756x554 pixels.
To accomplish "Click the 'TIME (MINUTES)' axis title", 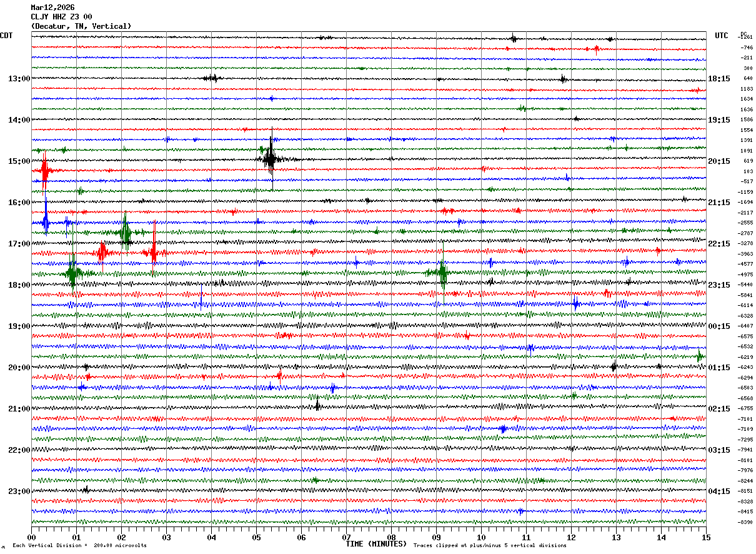I will 376,544.
